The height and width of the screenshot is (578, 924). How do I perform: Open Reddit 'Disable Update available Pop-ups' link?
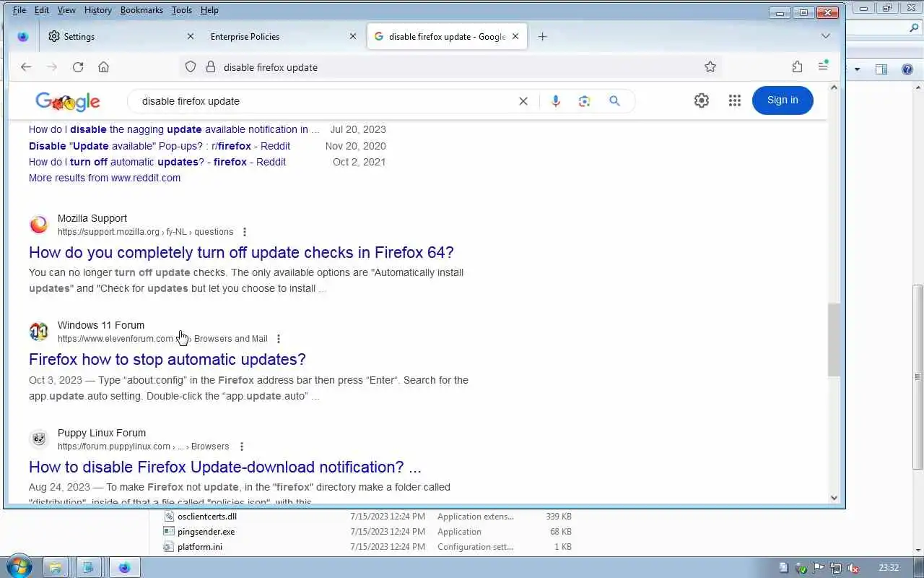click(160, 146)
